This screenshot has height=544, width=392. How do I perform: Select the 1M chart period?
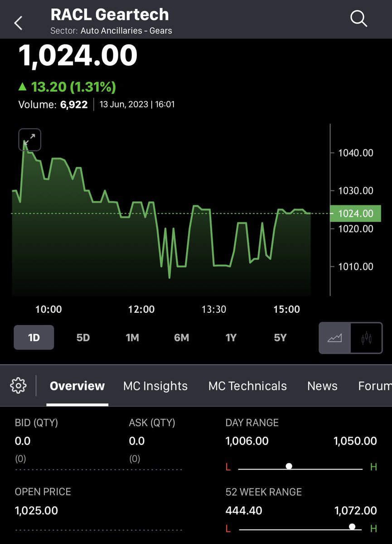click(132, 338)
